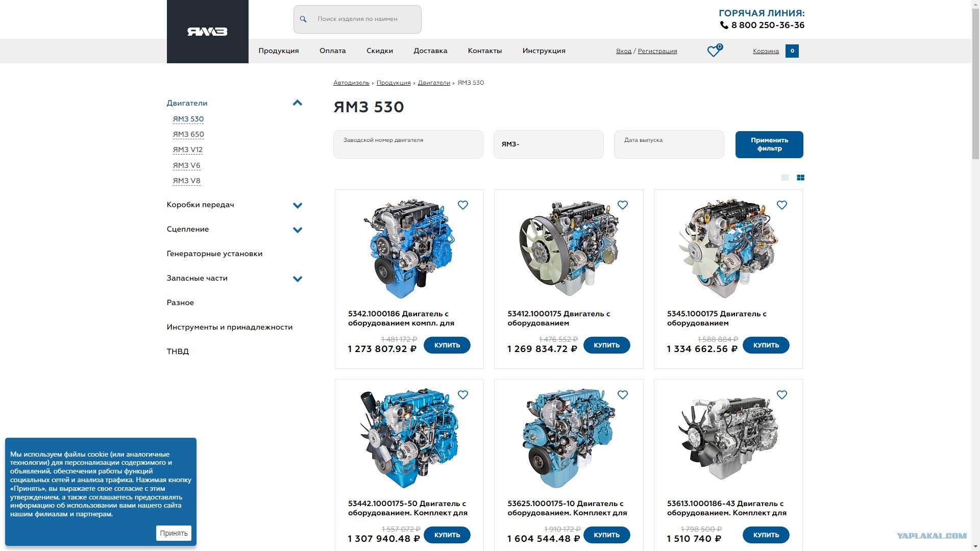Screen dimensions: 980x551
Task: Select ЯМЗ 650 in sidebar
Action: pos(188,135)
